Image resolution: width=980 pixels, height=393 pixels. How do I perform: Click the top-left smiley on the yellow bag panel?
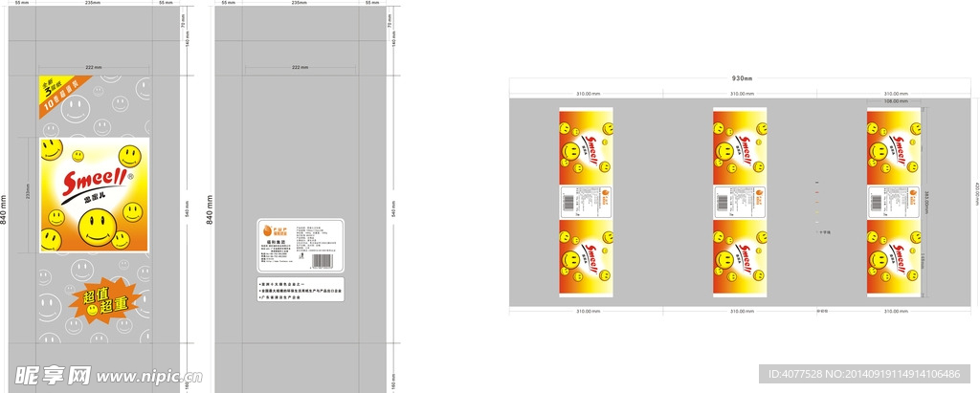click(x=52, y=150)
